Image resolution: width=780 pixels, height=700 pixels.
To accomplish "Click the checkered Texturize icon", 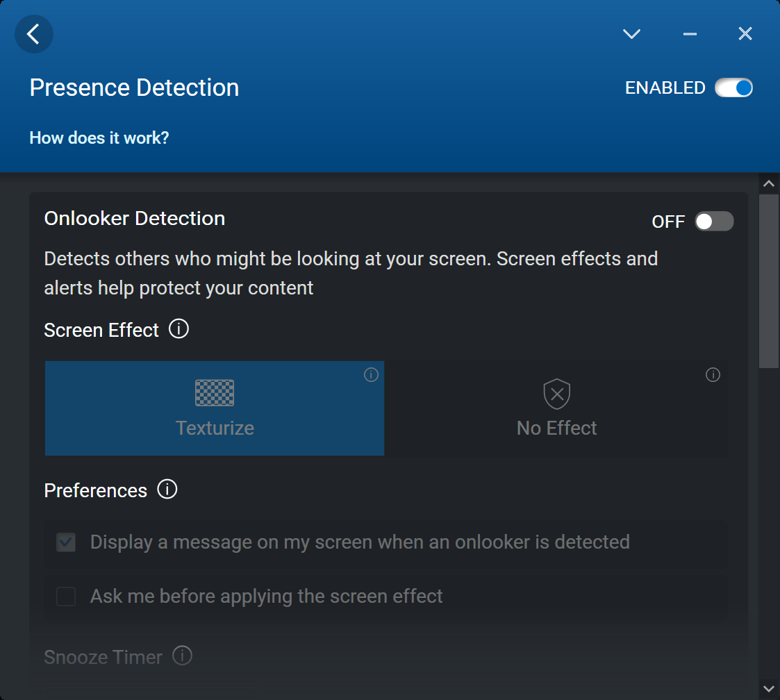I will [215, 393].
